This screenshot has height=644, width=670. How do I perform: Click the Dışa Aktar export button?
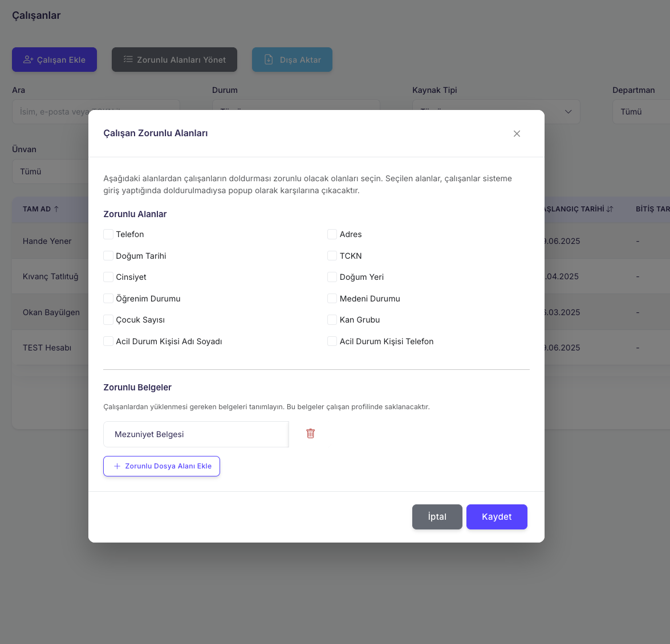tap(292, 60)
